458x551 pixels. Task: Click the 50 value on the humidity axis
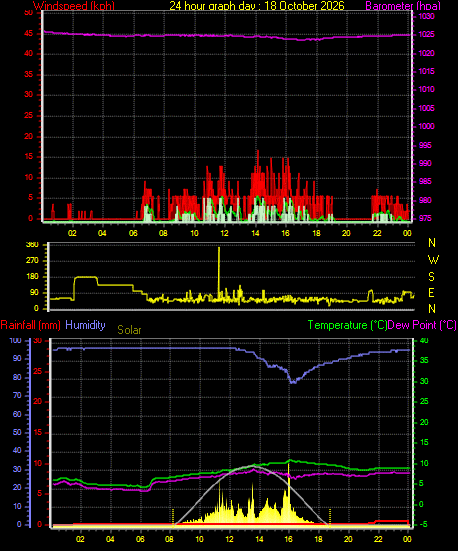17,432
